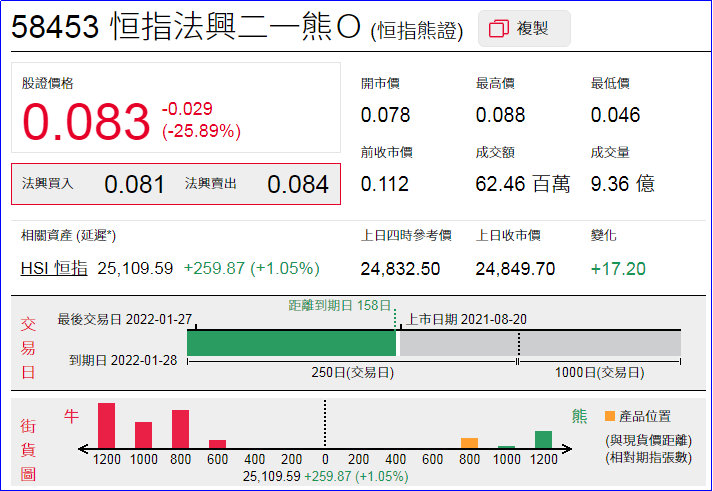Click the small red bull bar at 600
The image size is (713, 491).
[217, 444]
